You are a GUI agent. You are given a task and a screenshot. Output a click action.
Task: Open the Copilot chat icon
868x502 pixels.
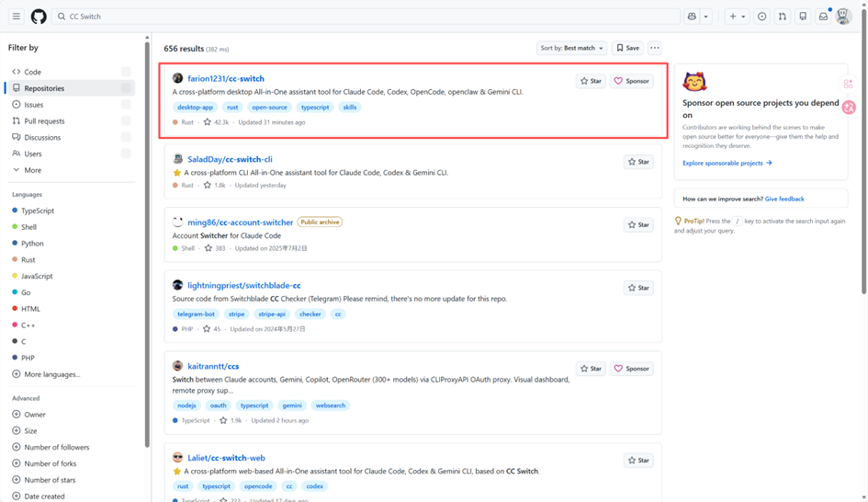(x=692, y=17)
